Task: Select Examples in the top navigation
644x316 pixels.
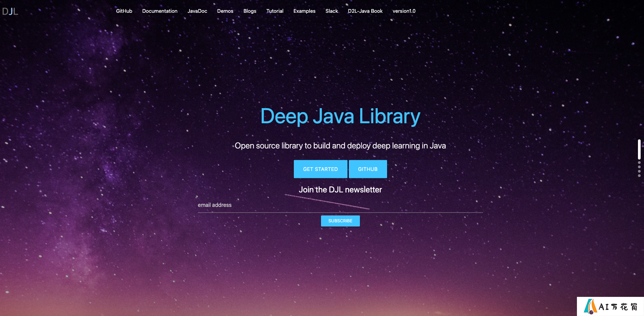Action: [304, 11]
